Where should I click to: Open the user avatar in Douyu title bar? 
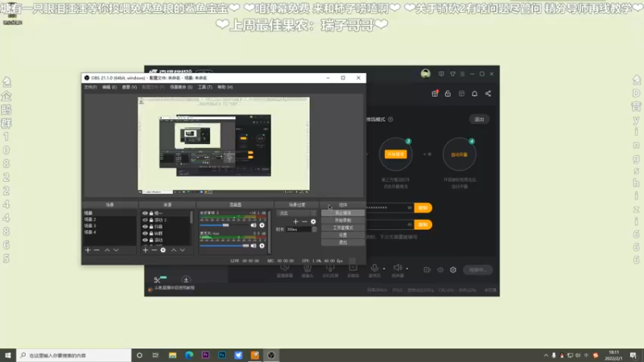point(426,74)
